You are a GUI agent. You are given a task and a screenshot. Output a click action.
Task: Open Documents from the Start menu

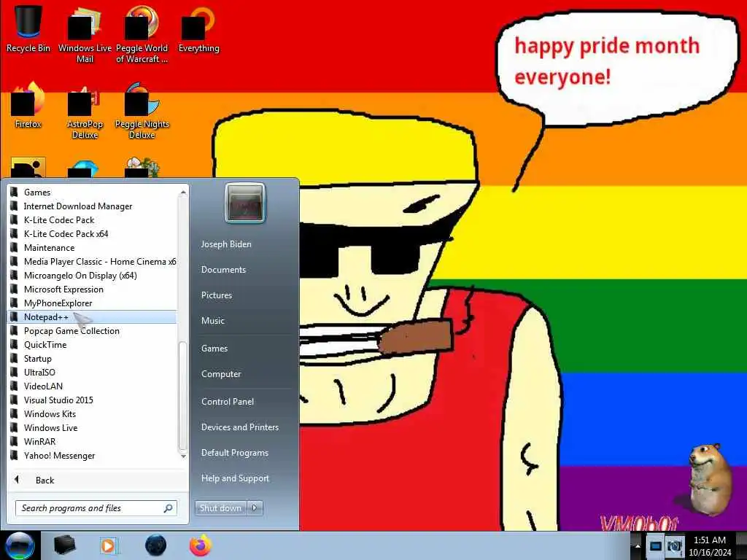tap(223, 270)
